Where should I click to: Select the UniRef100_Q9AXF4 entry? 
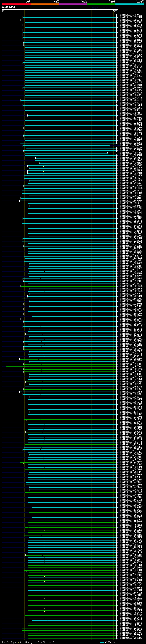tap(131, 60)
